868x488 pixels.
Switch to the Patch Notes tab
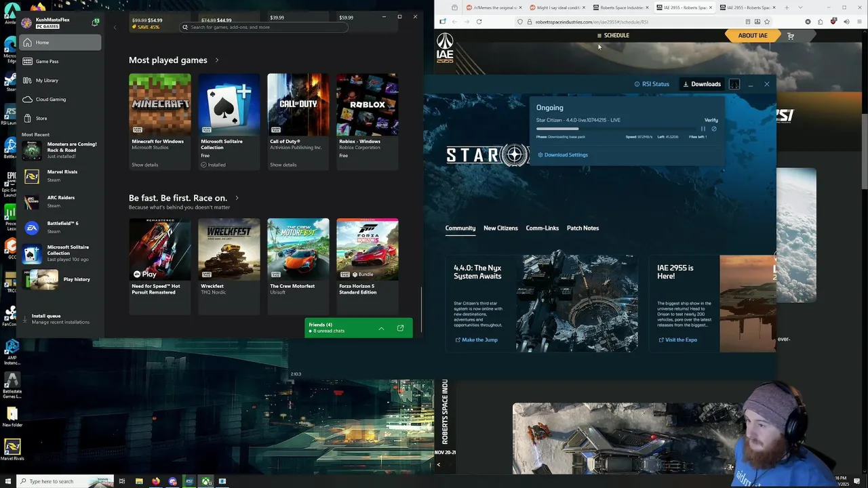583,228
